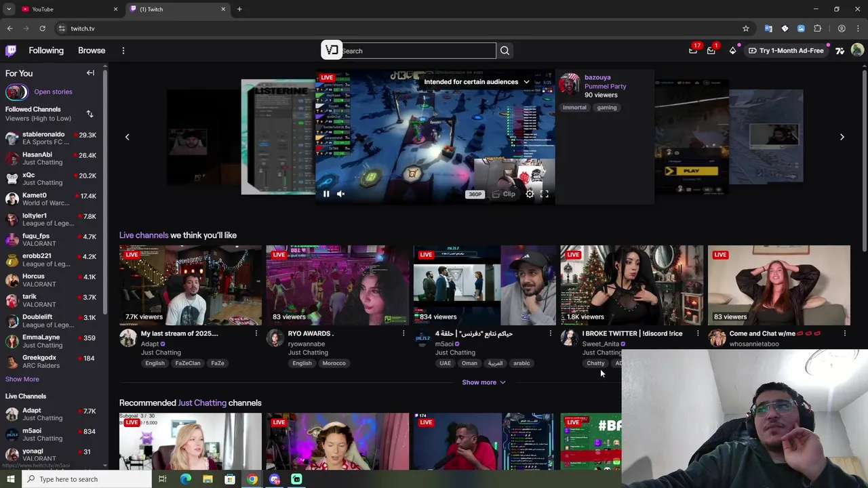Viewport: 868px width, 488px height.
Task: Open options for I BROKE TWITTER card
Action: coord(698,333)
